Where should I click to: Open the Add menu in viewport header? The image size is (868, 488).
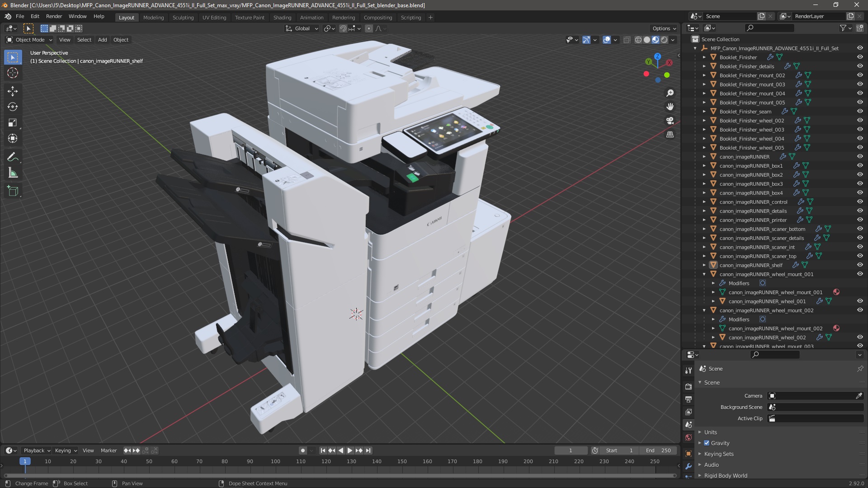point(103,40)
